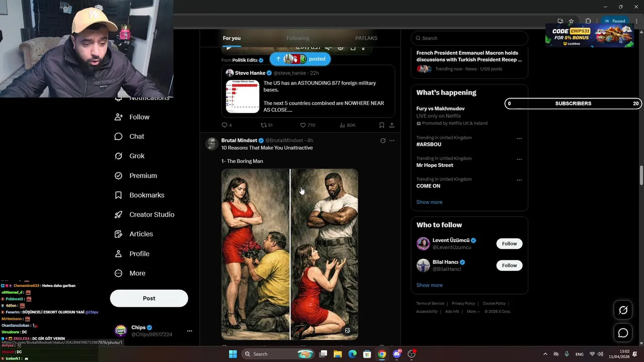This screenshot has height=362, width=644.
Task: Open account menu dots beside Chips
Action: click(x=189, y=331)
